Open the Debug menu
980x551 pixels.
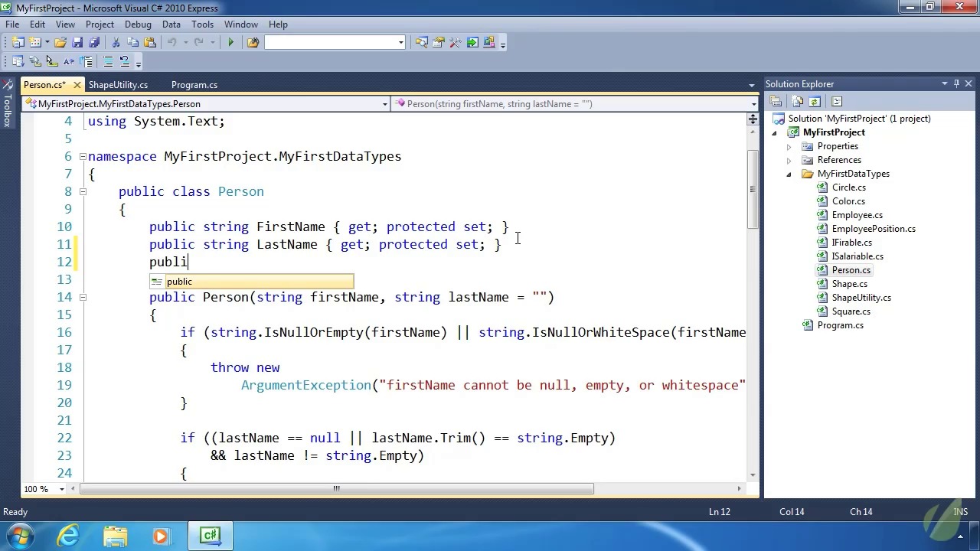tap(138, 24)
